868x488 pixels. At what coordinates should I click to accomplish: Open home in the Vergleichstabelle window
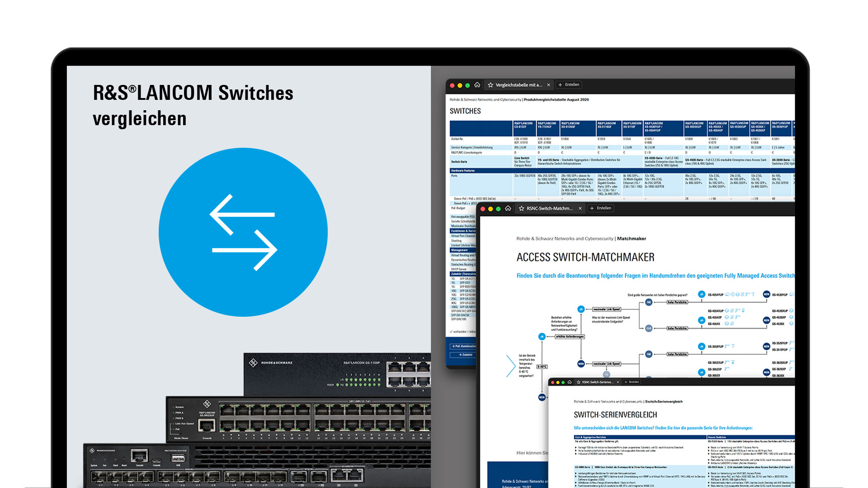point(477,85)
